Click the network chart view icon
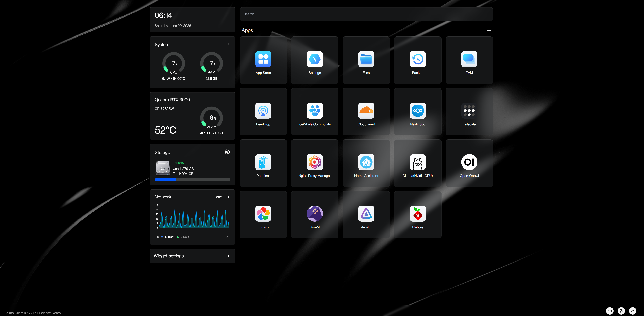Screen dimensions: 644x316 pos(227,237)
